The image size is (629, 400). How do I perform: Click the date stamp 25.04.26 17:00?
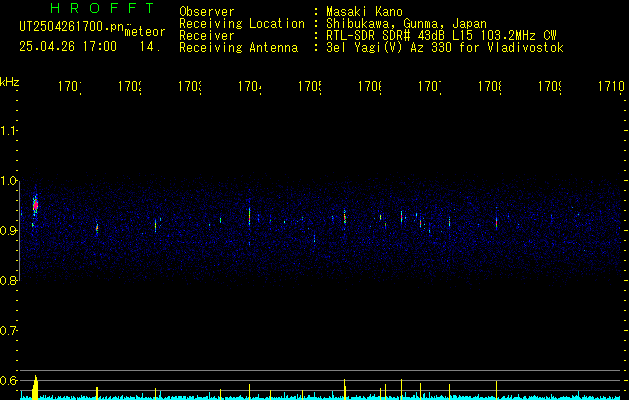tap(68, 47)
